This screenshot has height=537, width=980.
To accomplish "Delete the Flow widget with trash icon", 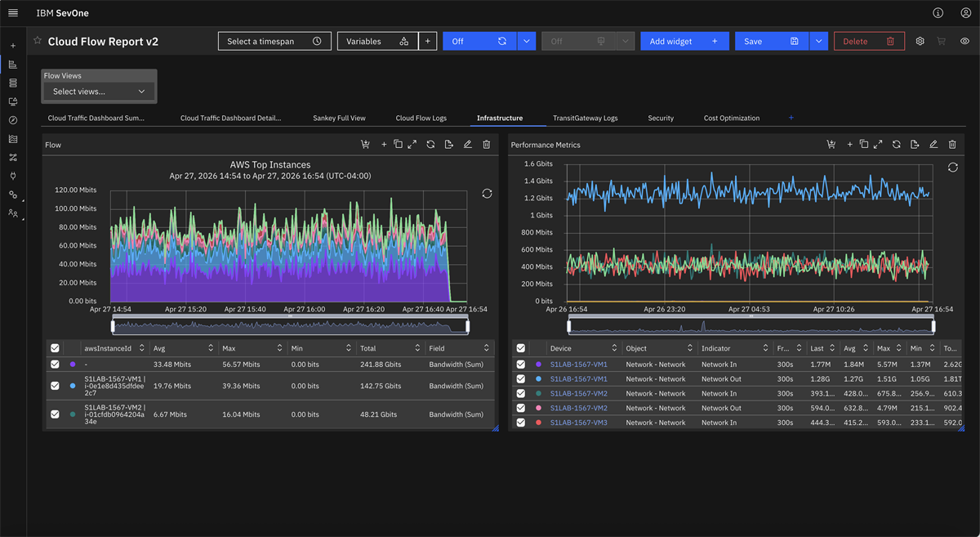I will [487, 145].
